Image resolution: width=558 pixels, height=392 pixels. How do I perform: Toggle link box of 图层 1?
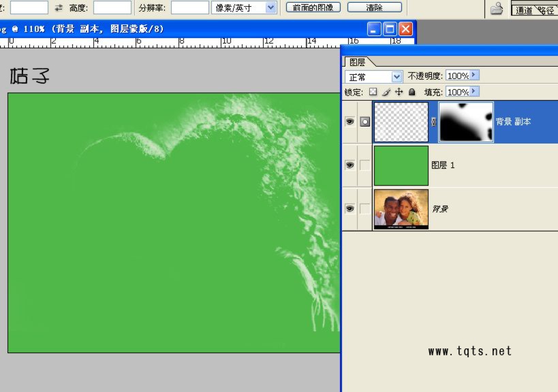(x=365, y=165)
